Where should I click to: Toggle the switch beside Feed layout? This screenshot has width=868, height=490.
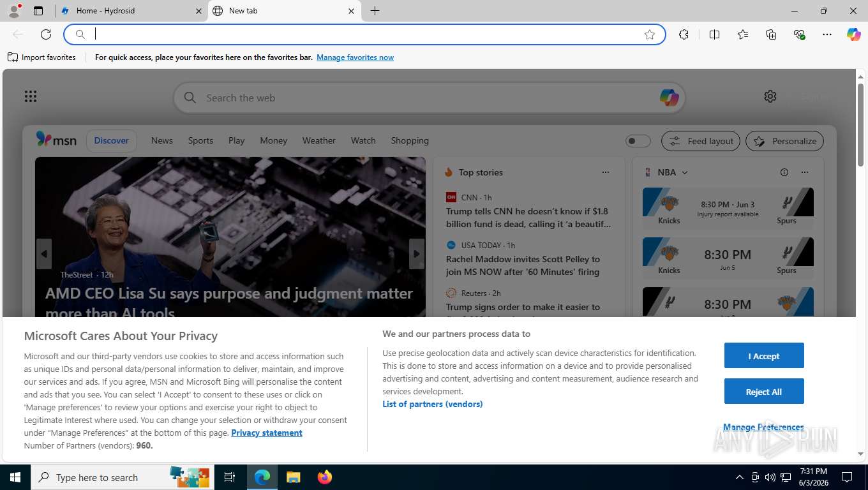pyautogui.click(x=638, y=141)
